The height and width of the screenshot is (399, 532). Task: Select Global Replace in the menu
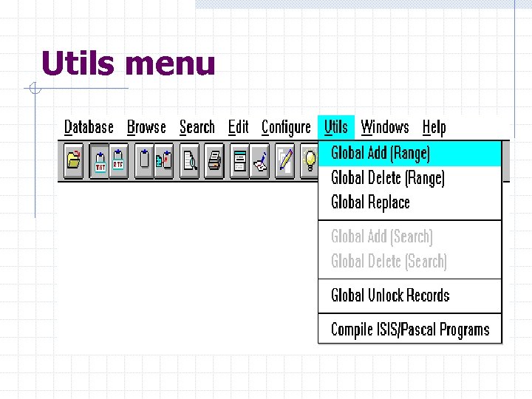(410, 202)
